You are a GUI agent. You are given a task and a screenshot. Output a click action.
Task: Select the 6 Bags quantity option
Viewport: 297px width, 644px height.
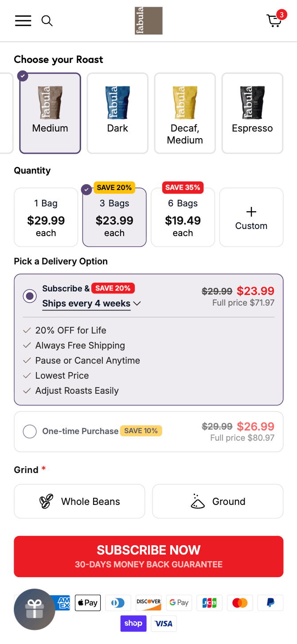click(x=183, y=217)
